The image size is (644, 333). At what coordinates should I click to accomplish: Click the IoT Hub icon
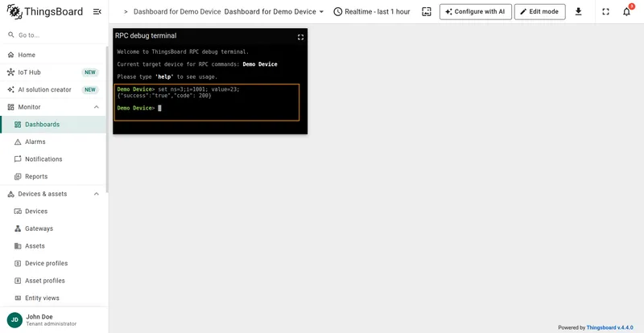click(10, 72)
